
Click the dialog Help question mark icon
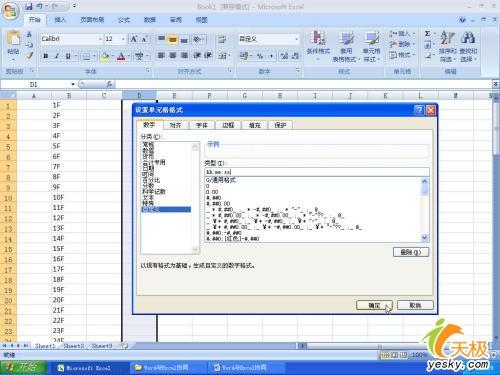coord(419,110)
